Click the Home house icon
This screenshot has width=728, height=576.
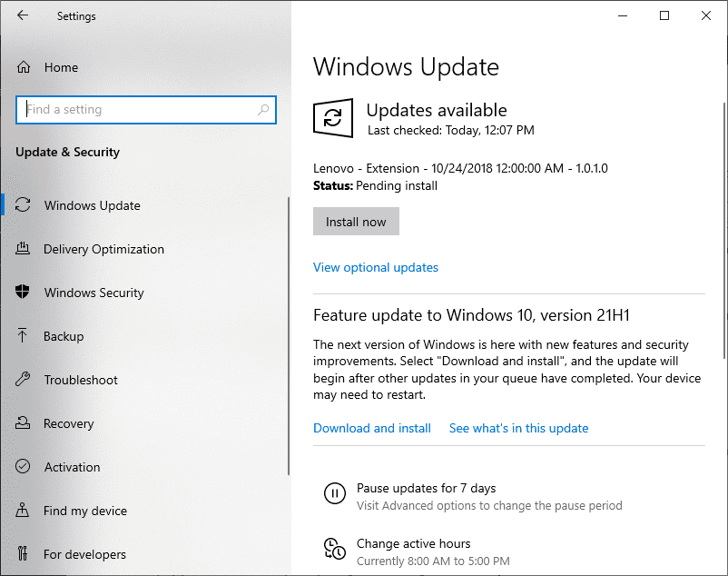[24, 67]
